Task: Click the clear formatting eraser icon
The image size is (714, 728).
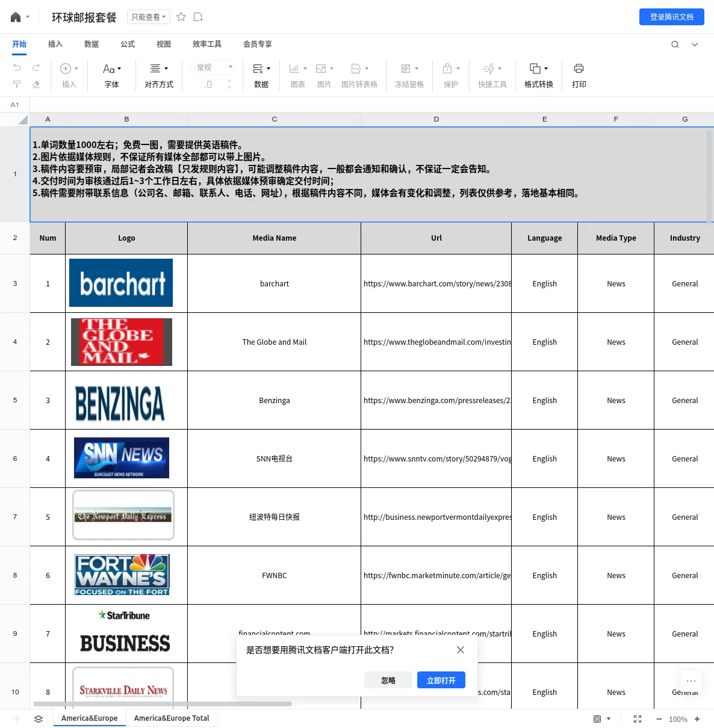Action: tap(36, 84)
